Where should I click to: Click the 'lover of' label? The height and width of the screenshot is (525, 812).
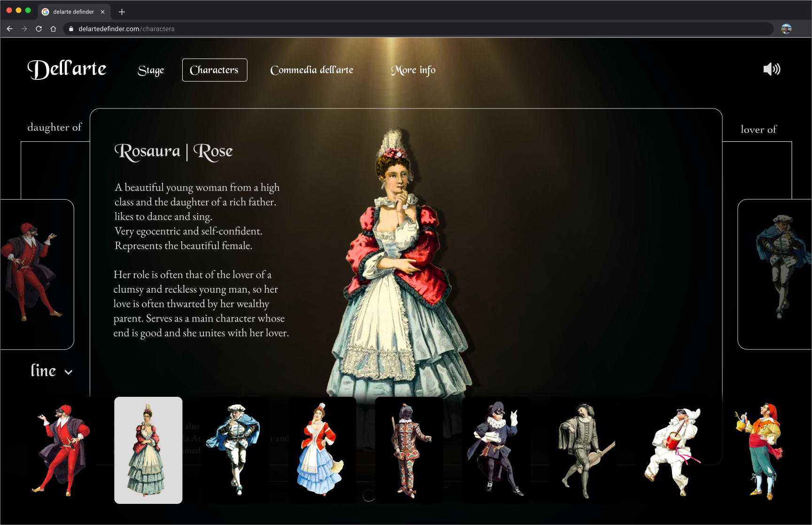click(x=759, y=130)
